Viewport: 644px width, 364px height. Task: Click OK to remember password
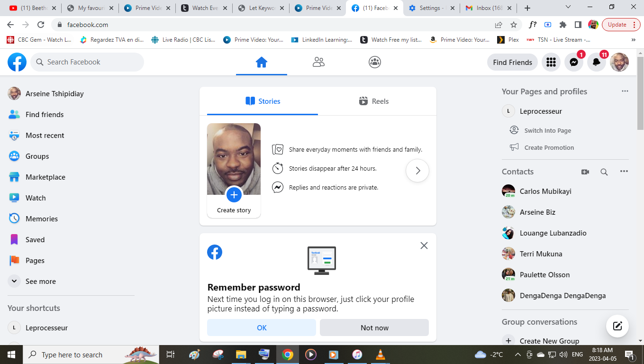click(262, 328)
